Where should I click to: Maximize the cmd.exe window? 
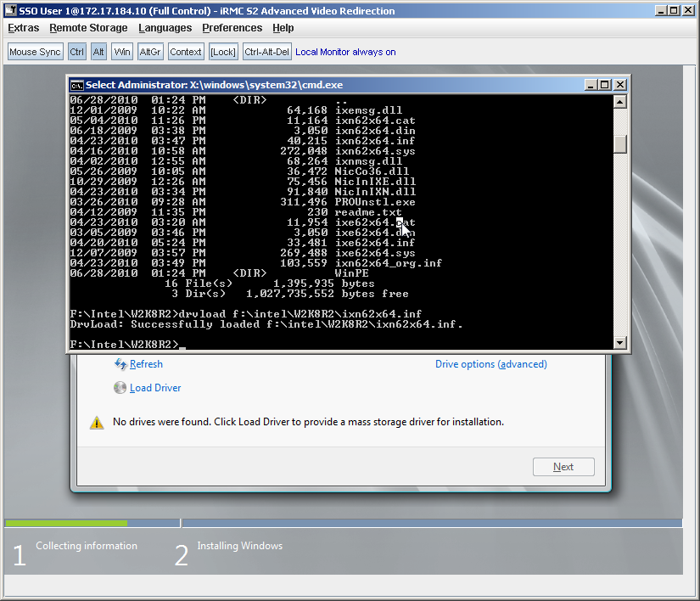click(605, 85)
